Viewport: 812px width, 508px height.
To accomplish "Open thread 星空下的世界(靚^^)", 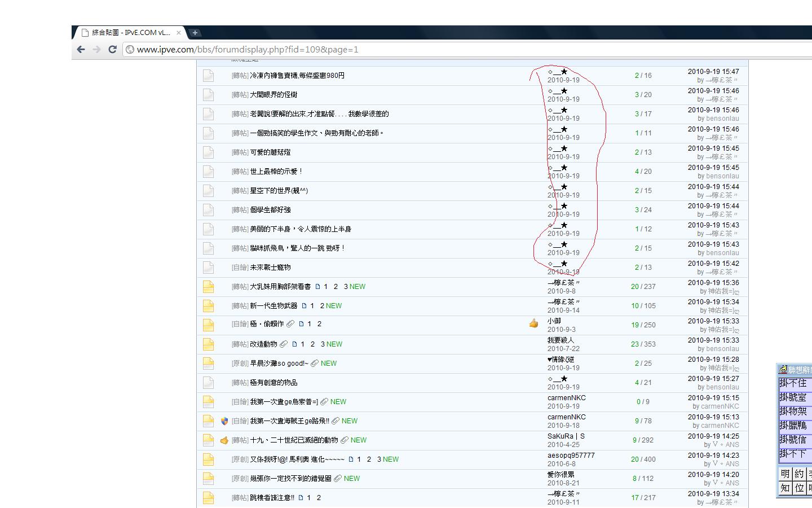I will click(x=279, y=191).
